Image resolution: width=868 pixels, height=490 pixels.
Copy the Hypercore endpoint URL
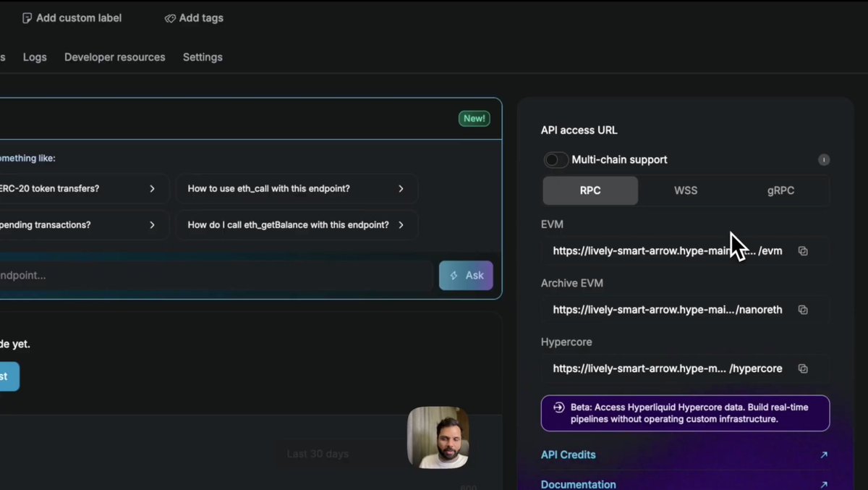point(803,368)
